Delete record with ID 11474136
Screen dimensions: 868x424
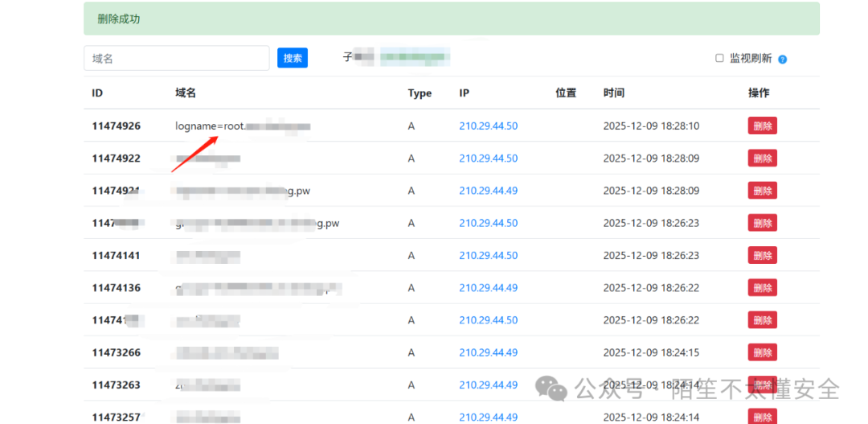click(762, 287)
